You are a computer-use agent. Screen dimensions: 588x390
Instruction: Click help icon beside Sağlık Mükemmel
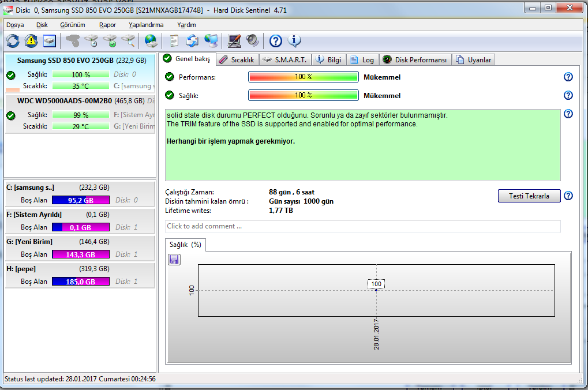click(x=568, y=95)
